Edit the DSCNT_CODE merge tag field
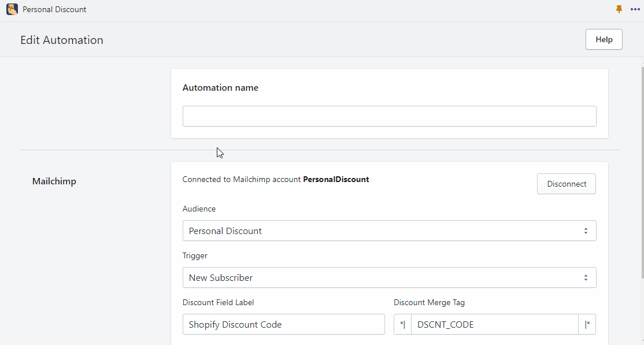This screenshot has height=345, width=644. coord(494,324)
